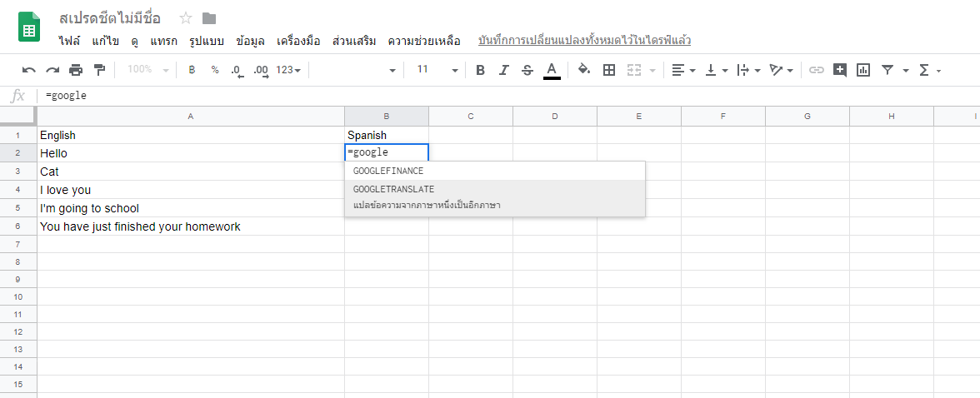Toggle strikethrough formatting
Viewport: 980px width, 398px height.
tap(527, 70)
